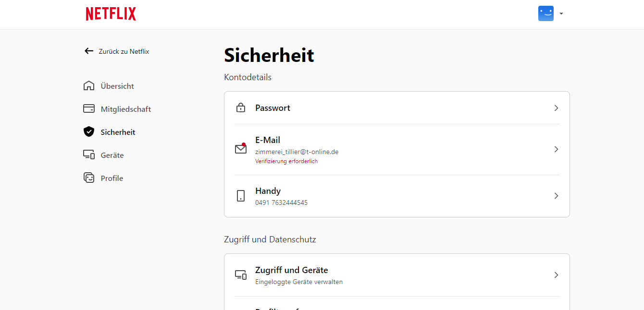This screenshot has width=644, height=310.
Task: Go to the Mitgliedschaft menu item
Action: (126, 109)
